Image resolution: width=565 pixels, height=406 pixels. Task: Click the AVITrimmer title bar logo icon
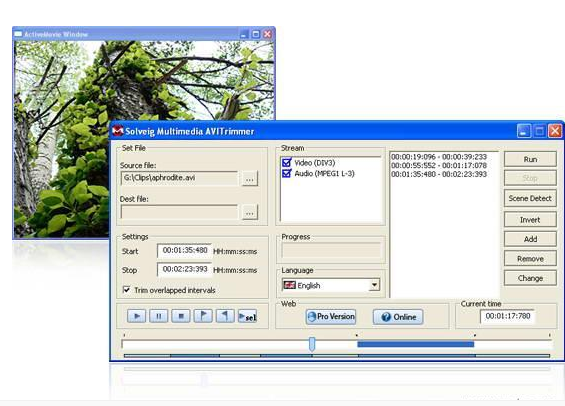pyautogui.click(x=117, y=130)
